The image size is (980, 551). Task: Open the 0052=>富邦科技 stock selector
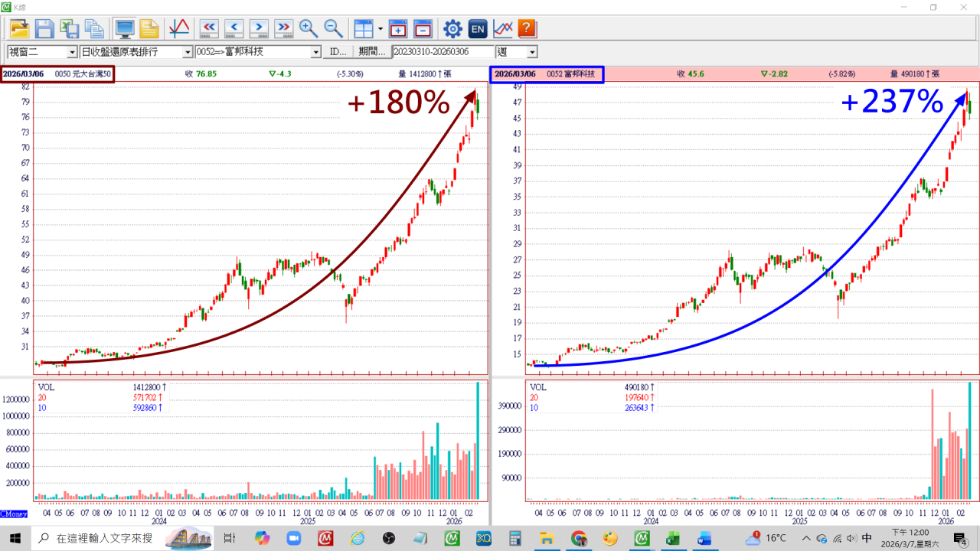[x=315, y=52]
